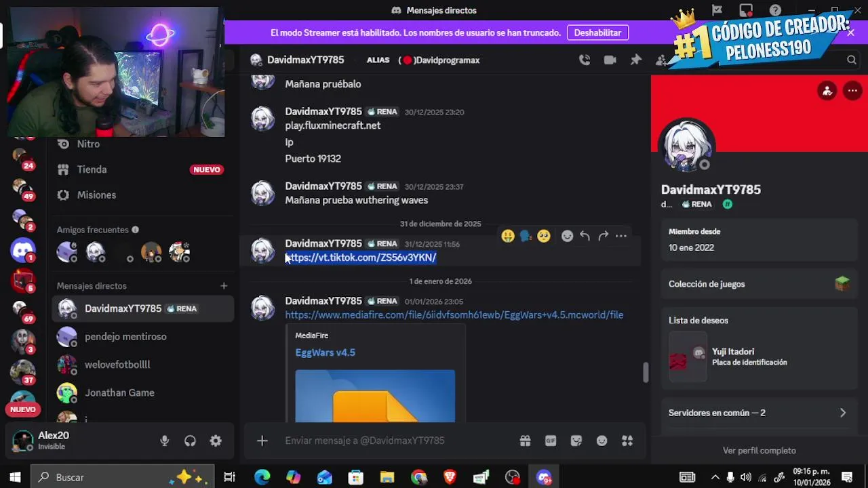Forward the TikTok link message

[603, 236]
